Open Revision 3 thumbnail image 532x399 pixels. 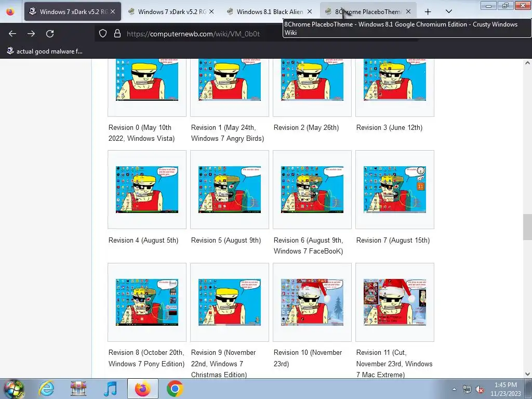coord(395,79)
